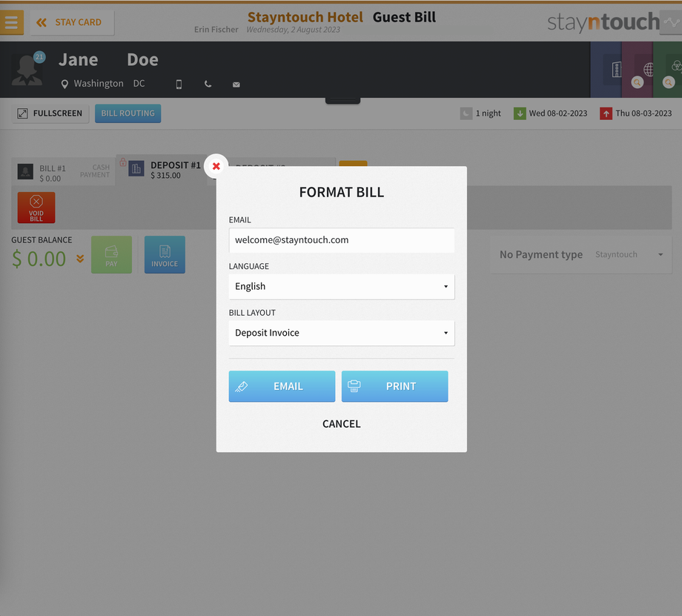Send the bill with the Email button

pos(282,386)
